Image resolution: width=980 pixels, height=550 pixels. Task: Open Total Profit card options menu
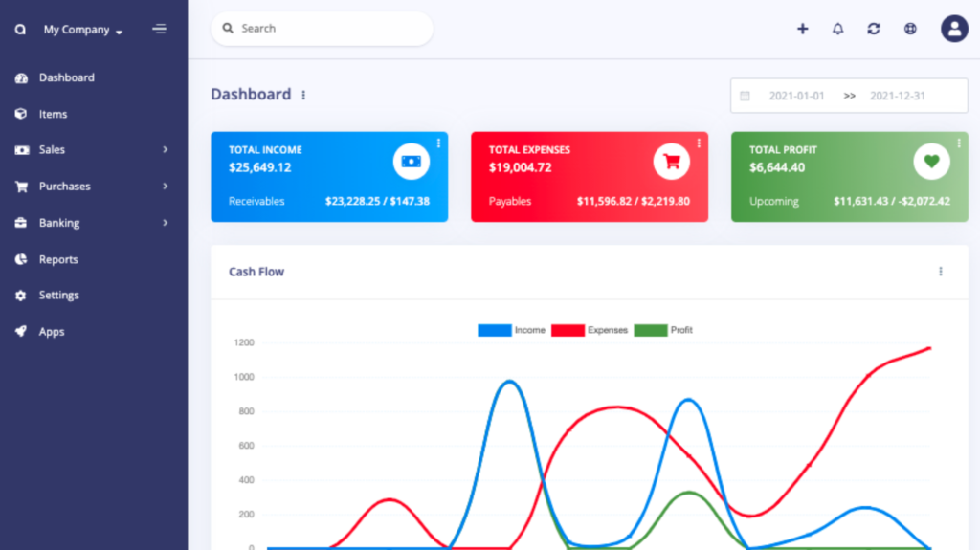tap(959, 143)
